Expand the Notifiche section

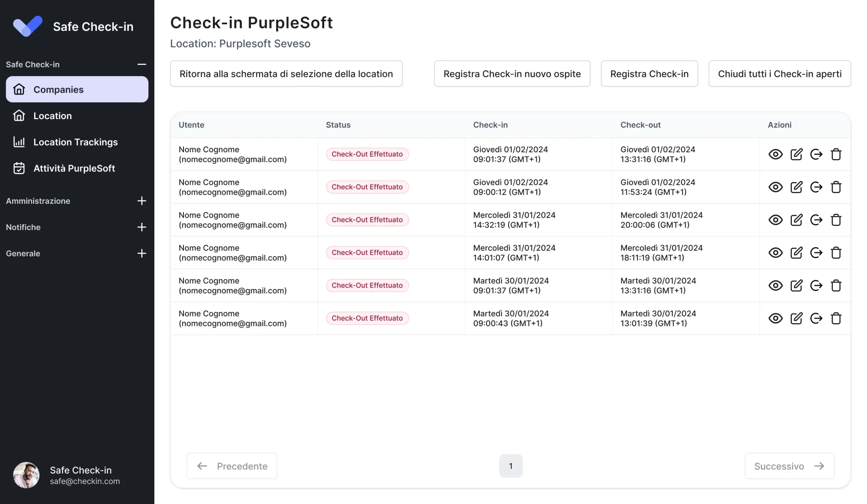(x=142, y=227)
